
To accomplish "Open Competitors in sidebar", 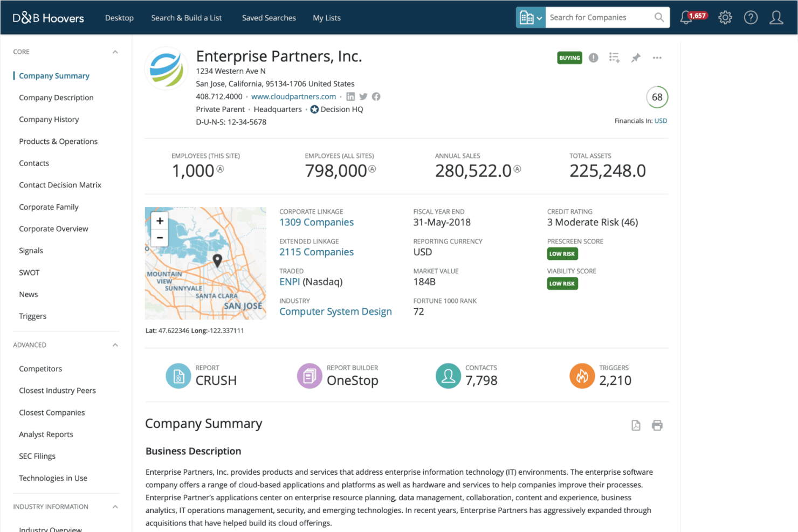I will click(x=40, y=369).
